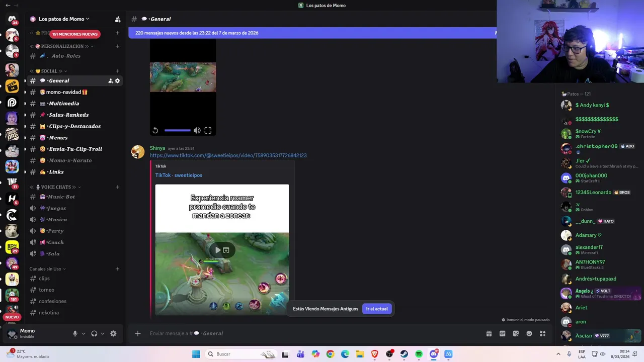Open the apps launcher icon in message bar
The height and width of the screenshot is (362, 644).
pyautogui.click(x=543, y=333)
